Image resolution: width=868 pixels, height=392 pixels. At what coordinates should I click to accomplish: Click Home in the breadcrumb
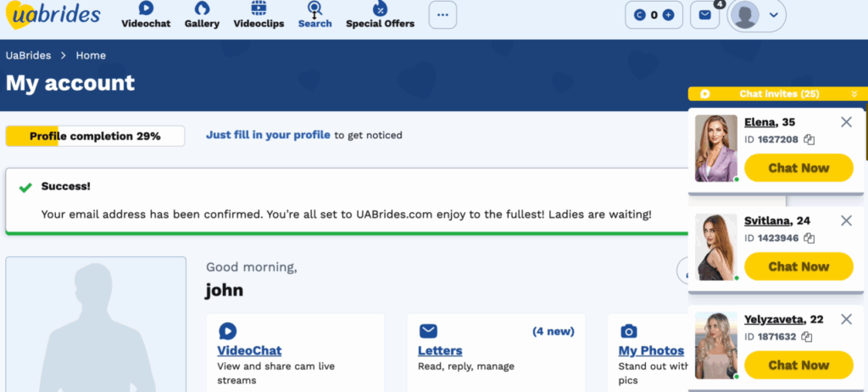pos(91,55)
